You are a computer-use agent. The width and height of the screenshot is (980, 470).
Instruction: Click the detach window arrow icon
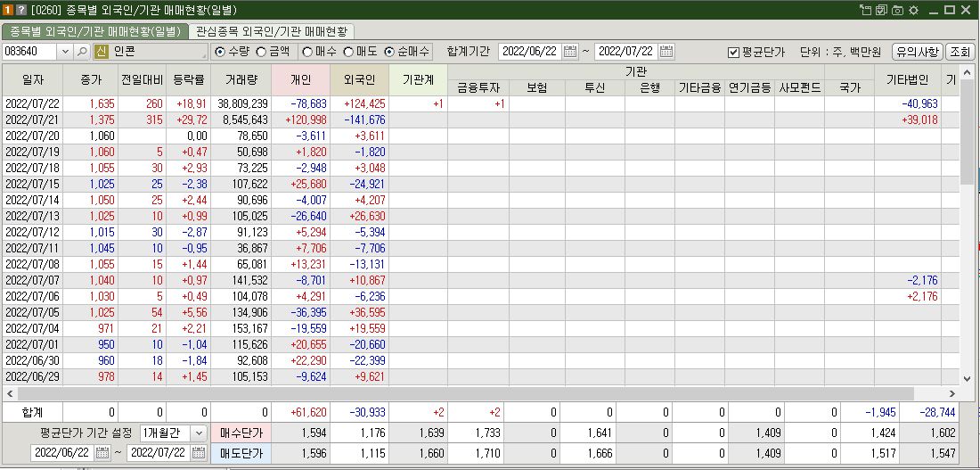click(x=866, y=10)
